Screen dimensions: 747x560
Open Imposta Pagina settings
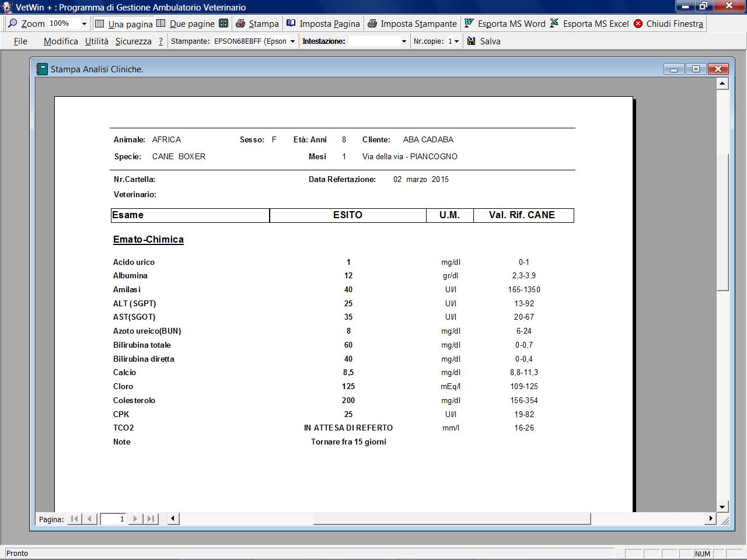(323, 23)
